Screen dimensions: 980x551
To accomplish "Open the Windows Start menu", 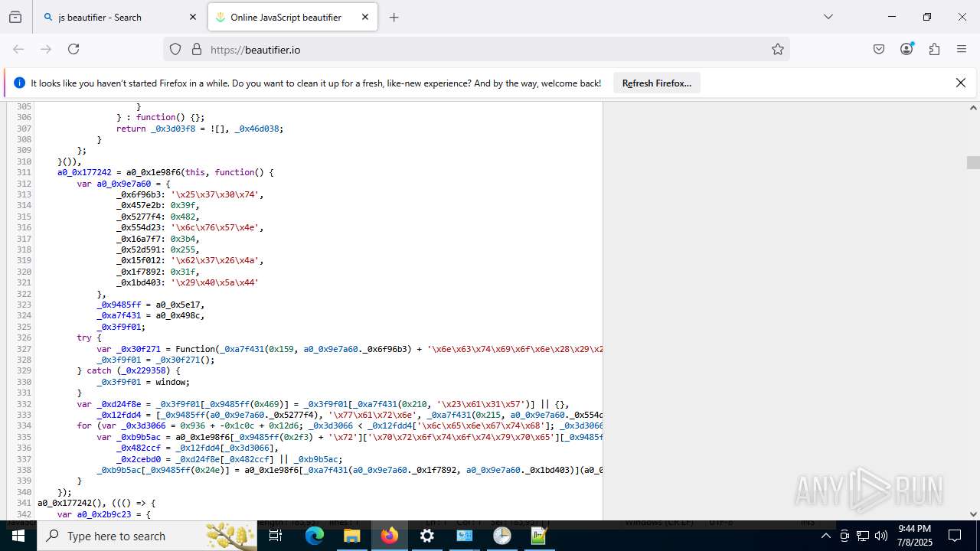I will click(x=18, y=536).
